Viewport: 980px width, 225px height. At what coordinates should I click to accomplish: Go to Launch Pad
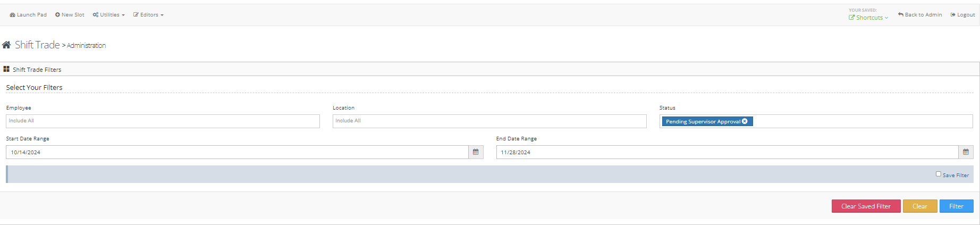point(28,15)
